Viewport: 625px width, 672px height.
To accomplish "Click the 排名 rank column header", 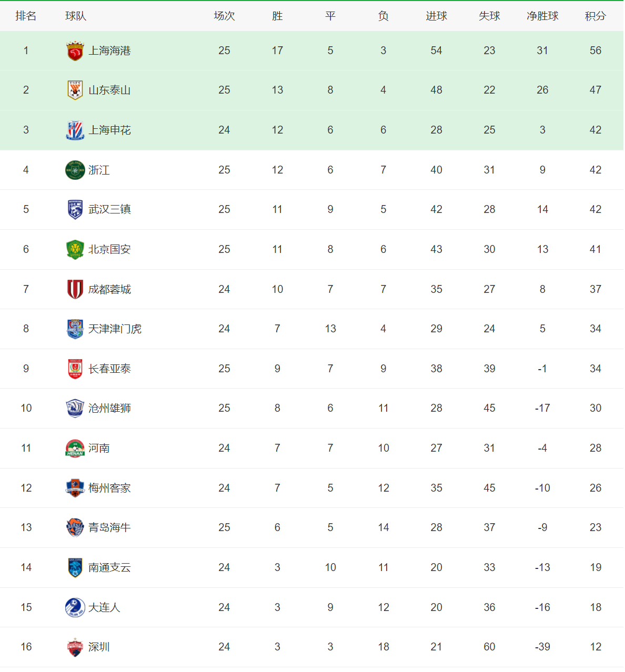I will click(26, 16).
